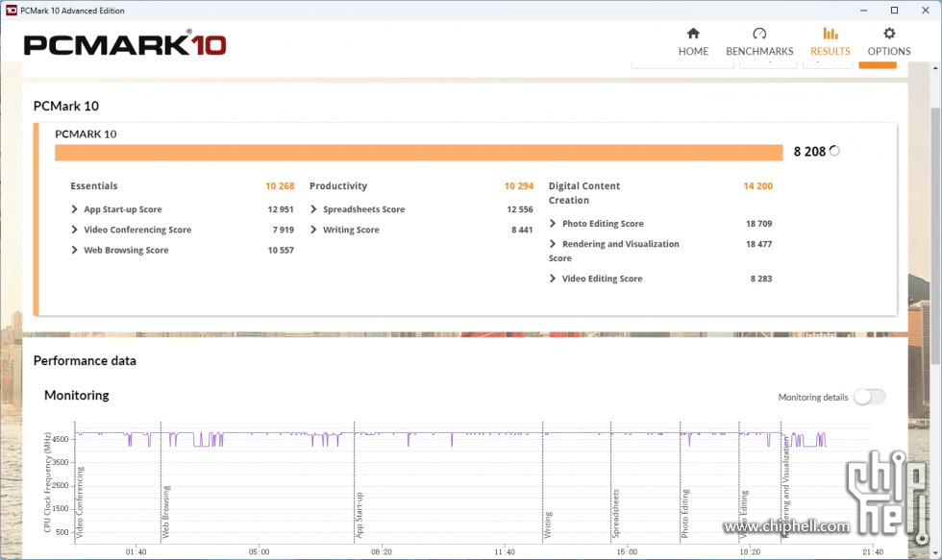Click the orange button under Options
Screen dimensions: 942x560
(878, 64)
